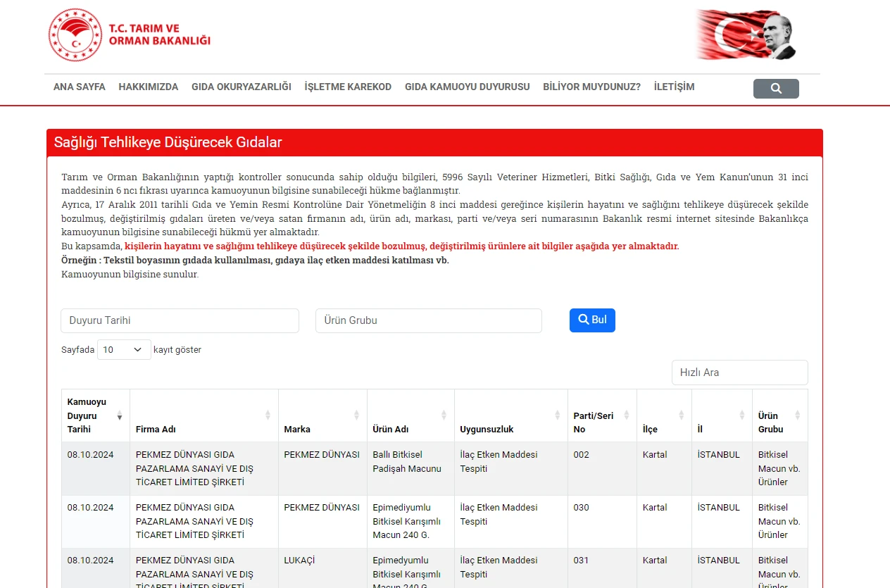Open the HAKKIMIZDA menu item

coord(149,87)
